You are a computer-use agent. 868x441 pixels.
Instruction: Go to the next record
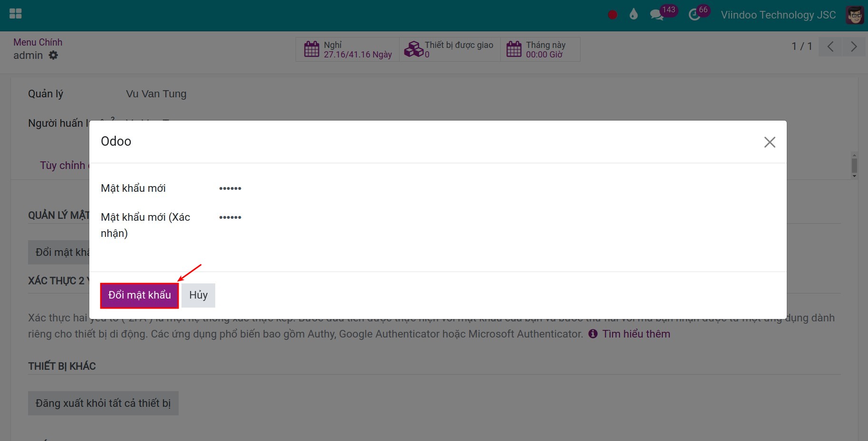point(854,47)
